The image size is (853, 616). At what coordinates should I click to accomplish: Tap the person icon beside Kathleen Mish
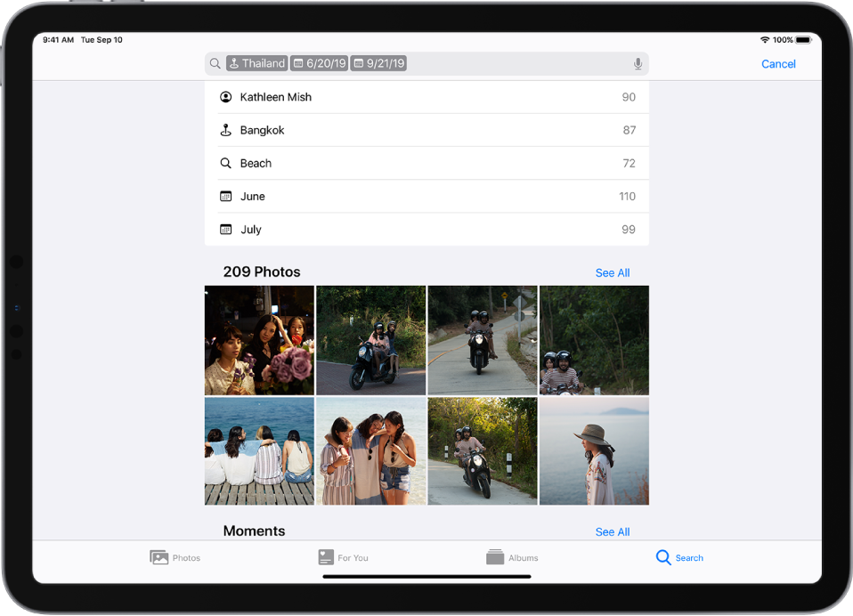pyautogui.click(x=226, y=96)
